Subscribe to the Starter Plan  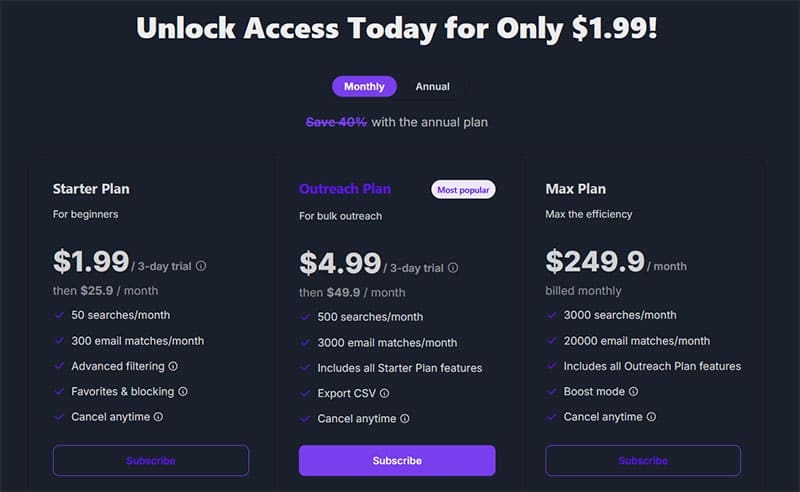pyautogui.click(x=151, y=460)
